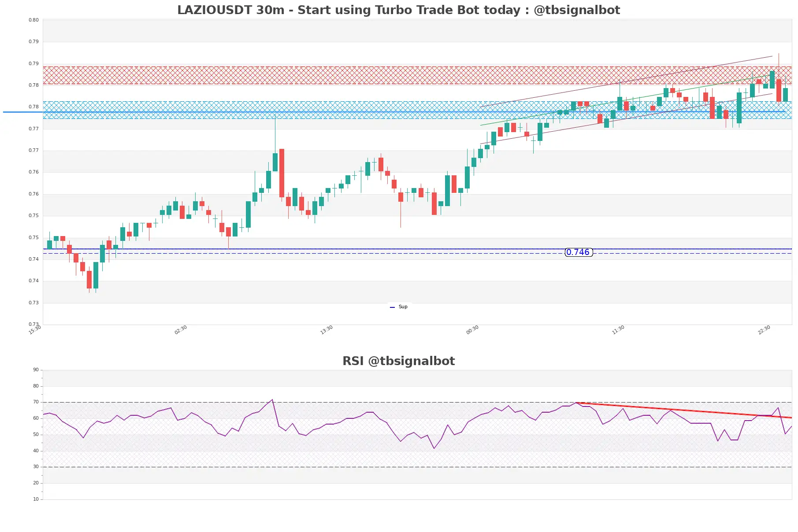Click the RSI 30 axis label
Screen dimensions: 798x532
36,467
